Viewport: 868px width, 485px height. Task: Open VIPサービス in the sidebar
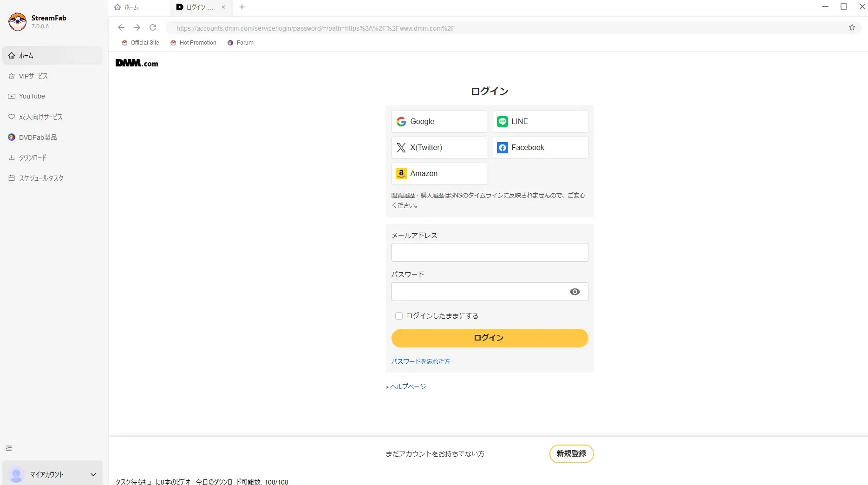coord(52,76)
